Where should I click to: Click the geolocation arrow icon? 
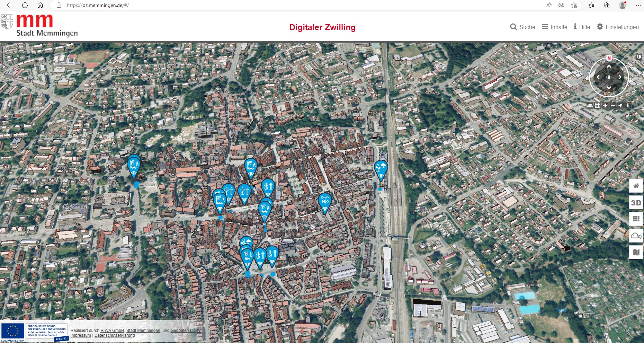coord(620,106)
